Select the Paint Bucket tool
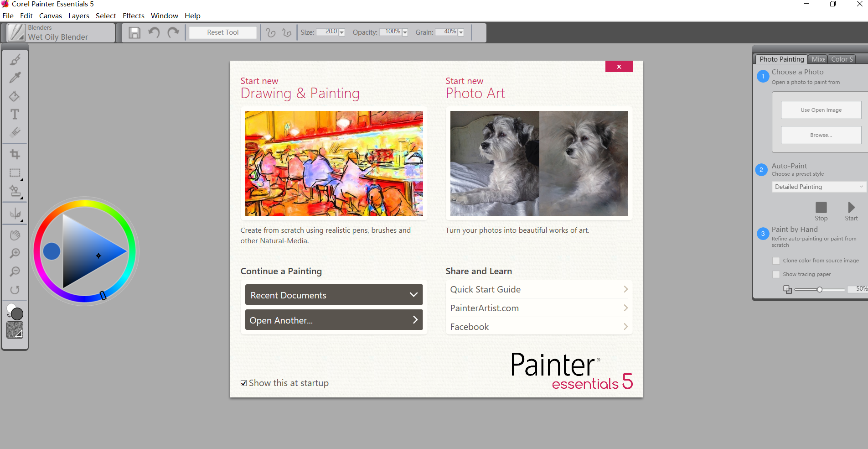This screenshot has height=449, width=868. pyautogui.click(x=15, y=96)
